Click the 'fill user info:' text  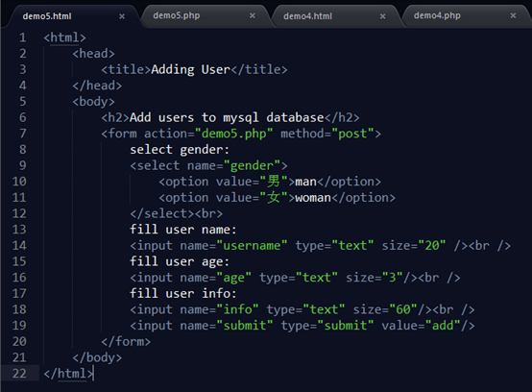pos(183,294)
